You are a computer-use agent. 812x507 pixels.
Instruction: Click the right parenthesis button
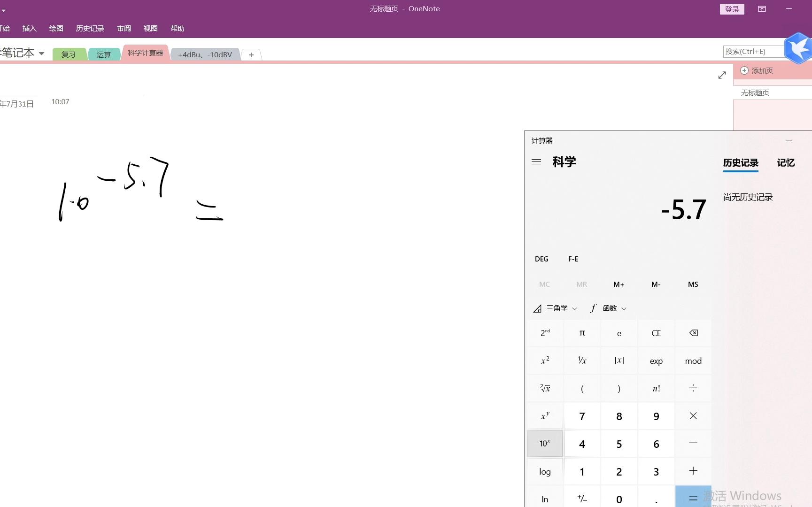tap(619, 388)
